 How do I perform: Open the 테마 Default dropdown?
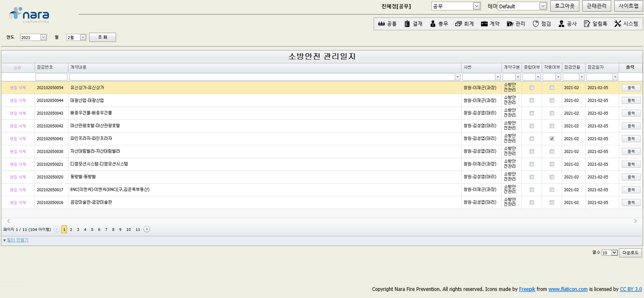pos(543,6)
